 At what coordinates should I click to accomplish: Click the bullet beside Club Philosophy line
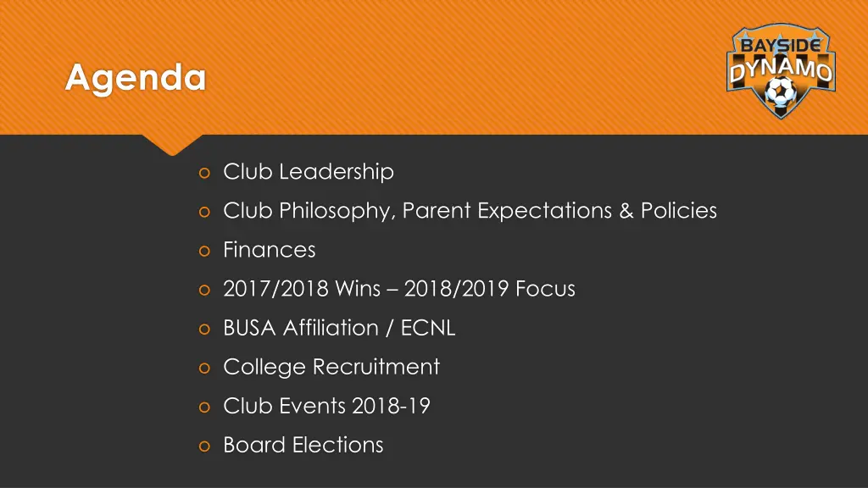[204, 213]
